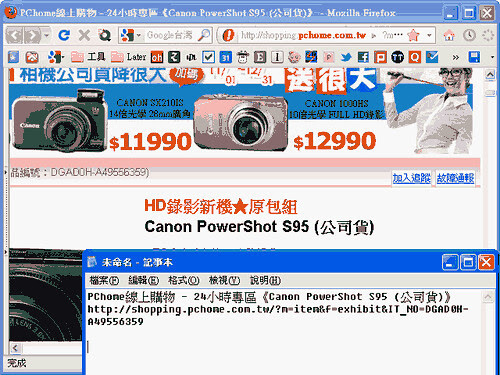
Task: Click the 'I' bookmarklet icon
Action: (x=277, y=57)
